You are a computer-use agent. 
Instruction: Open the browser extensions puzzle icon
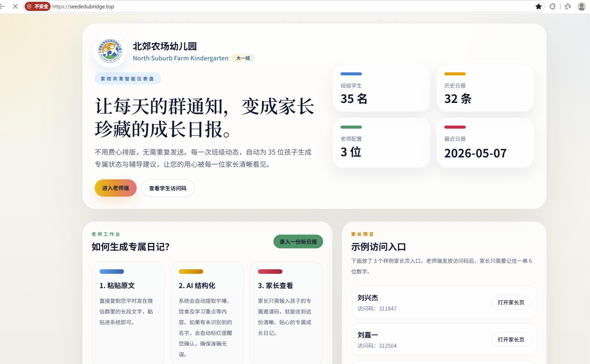tap(552, 6)
